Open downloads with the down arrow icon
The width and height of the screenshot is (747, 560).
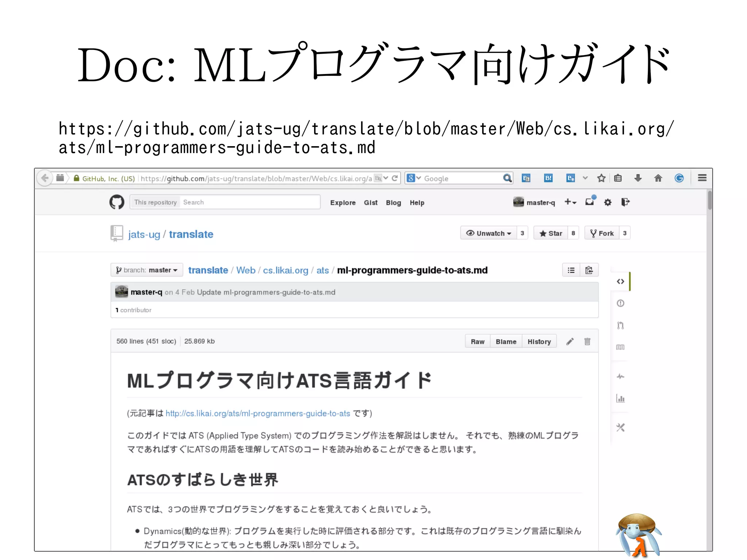638,178
